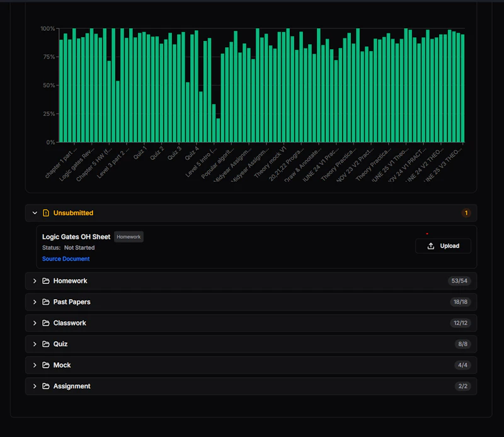Image resolution: width=504 pixels, height=437 pixels.
Task: Click the Logic gates Rev axis label
Action: pyautogui.click(x=77, y=163)
